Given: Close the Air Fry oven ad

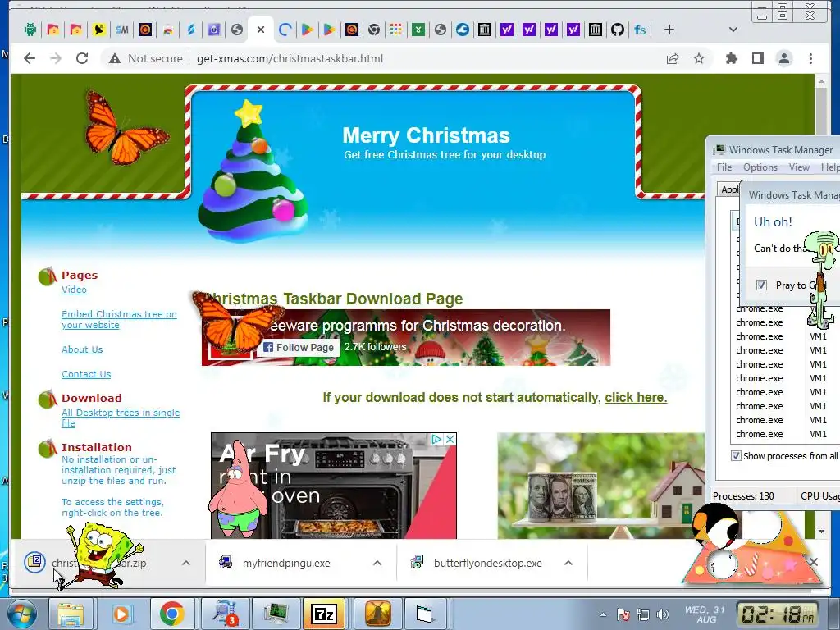Looking at the screenshot, I should coord(450,440).
